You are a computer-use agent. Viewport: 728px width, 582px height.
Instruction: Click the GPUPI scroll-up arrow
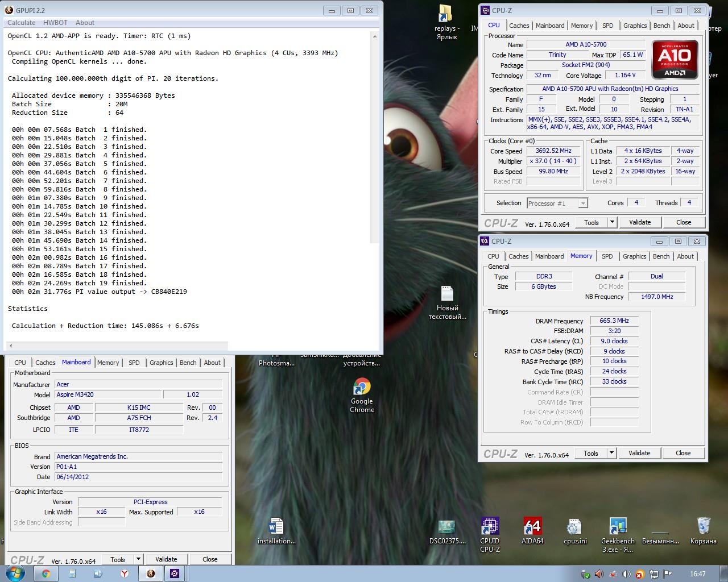point(375,36)
